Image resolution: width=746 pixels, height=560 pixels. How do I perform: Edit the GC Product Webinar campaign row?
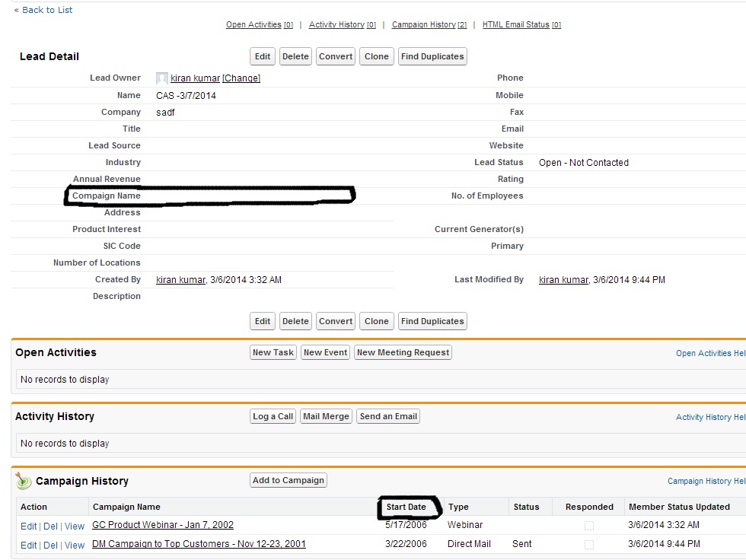[29, 527]
